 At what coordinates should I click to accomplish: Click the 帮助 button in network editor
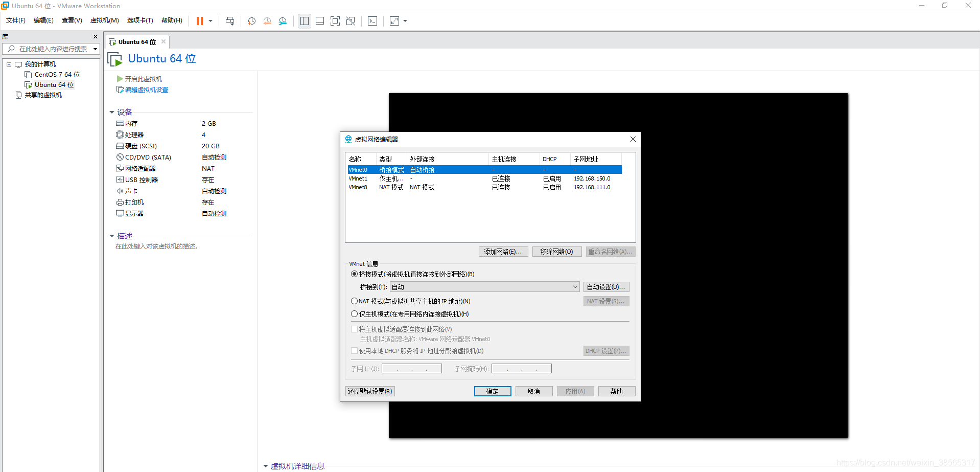617,391
